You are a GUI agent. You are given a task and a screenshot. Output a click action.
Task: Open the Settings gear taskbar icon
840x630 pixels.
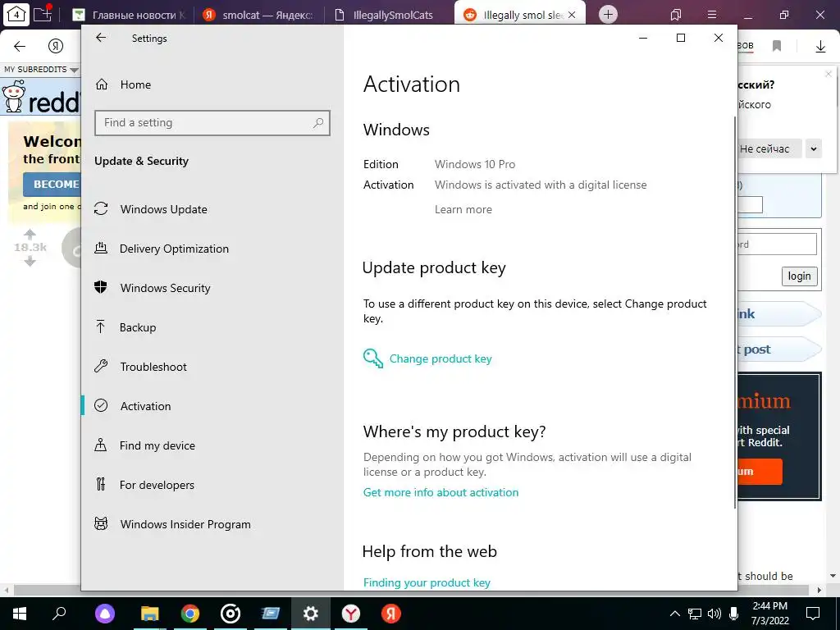311,614
